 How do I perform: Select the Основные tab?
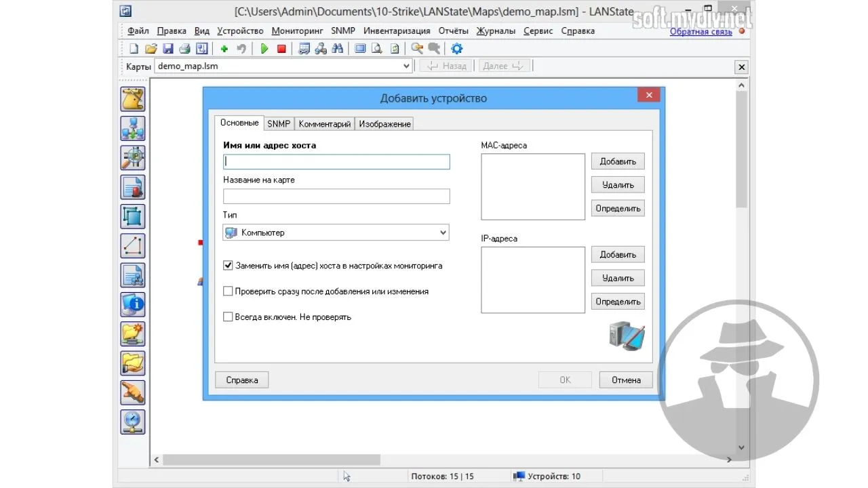pos(239,123)
